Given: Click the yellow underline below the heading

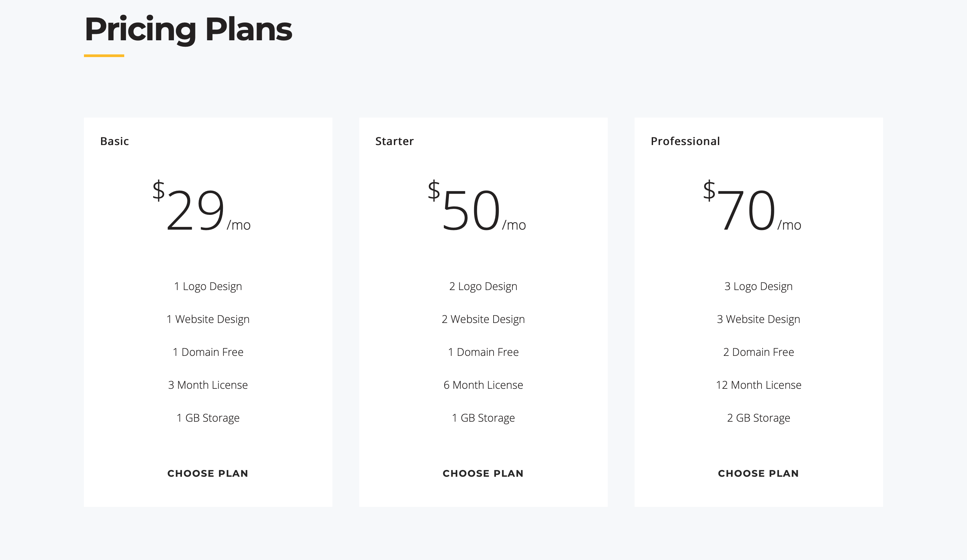Looking at the screenshot, I should click(x=104, y=56).
